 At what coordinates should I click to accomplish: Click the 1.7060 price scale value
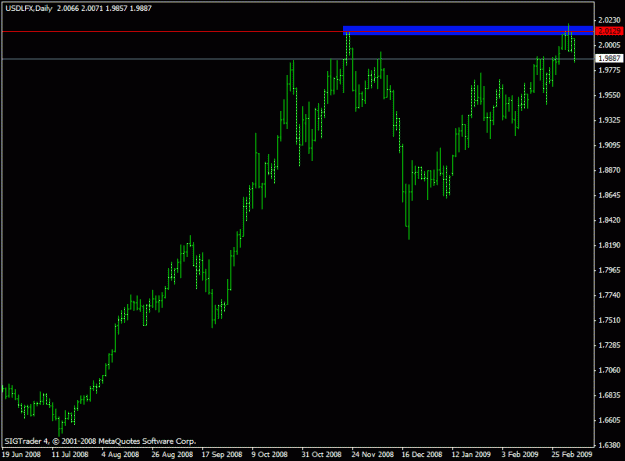609,370
